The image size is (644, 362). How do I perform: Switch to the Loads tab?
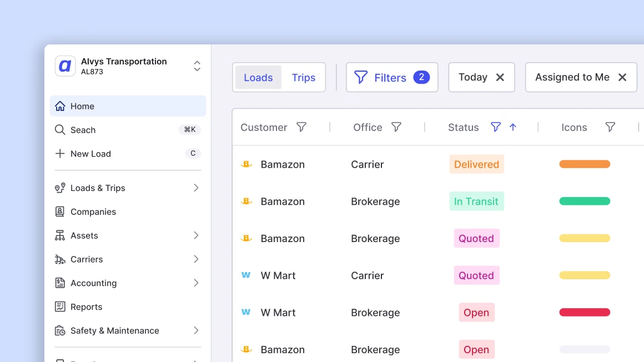pyautogui.click(x=258, y=77)
